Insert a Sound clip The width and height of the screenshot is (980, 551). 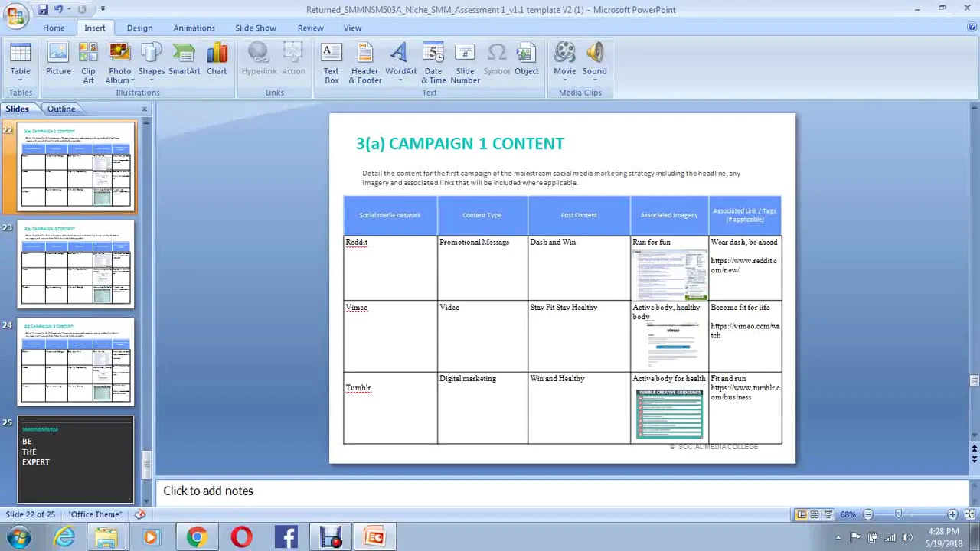point(594,62)
